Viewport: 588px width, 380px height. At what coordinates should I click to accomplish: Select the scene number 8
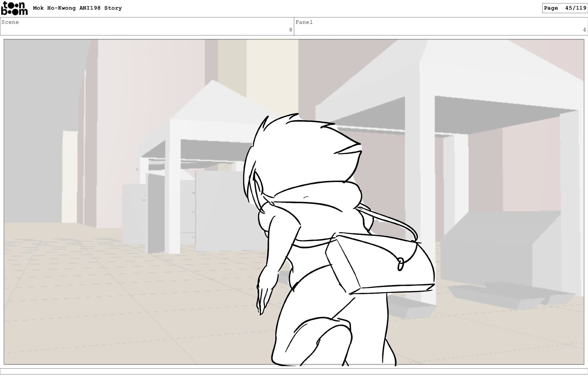pyautogui.click(x=290, y=30)
